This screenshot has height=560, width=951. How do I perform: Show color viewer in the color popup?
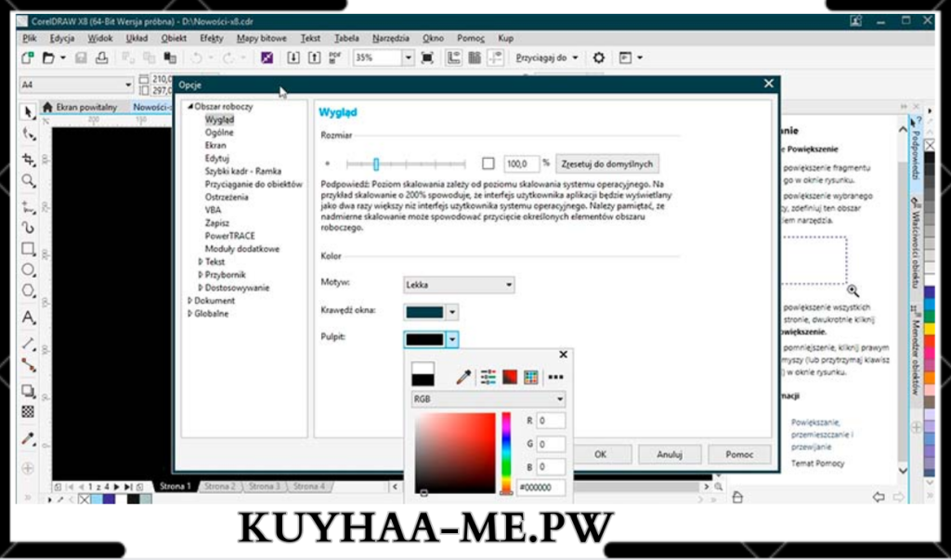tap(510, 377)
